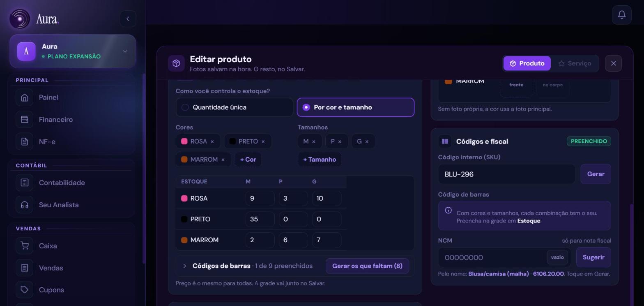
Task: Remove size G chip with x
Action: [367, 141]
